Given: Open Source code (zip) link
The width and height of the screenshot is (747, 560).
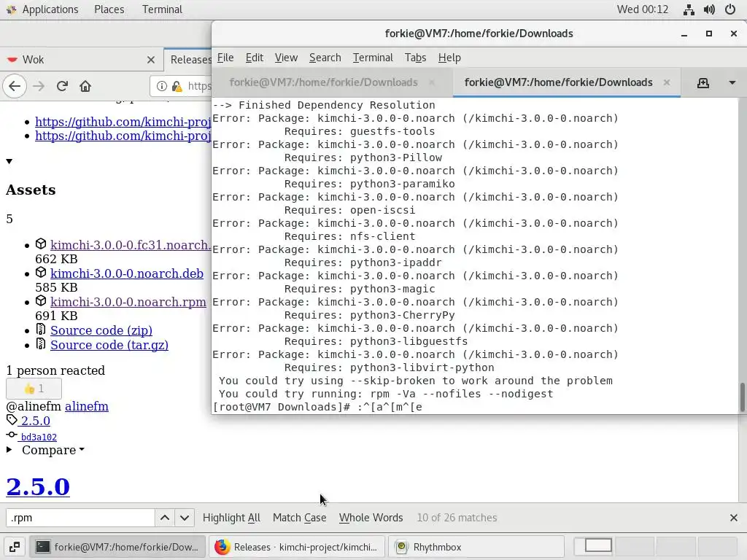Looking at the screenshot, I should pyautogui.click(x=101, y=330).
